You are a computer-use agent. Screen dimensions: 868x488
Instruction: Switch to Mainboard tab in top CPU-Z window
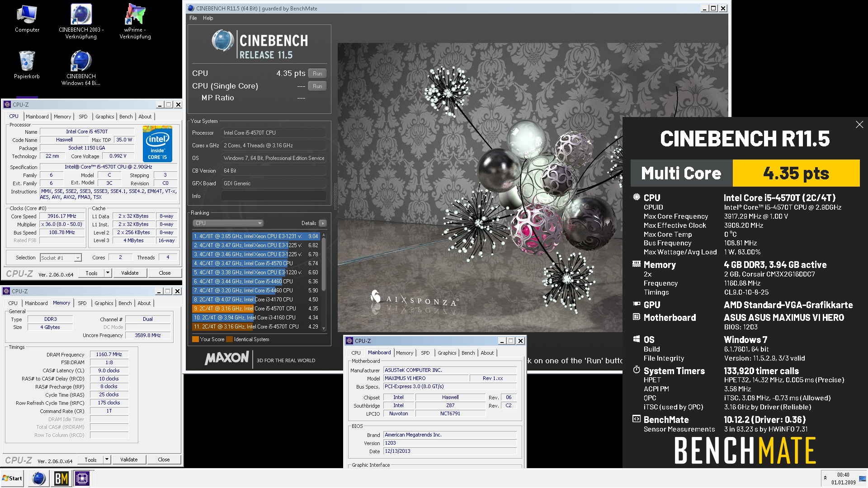click(37, 117)
